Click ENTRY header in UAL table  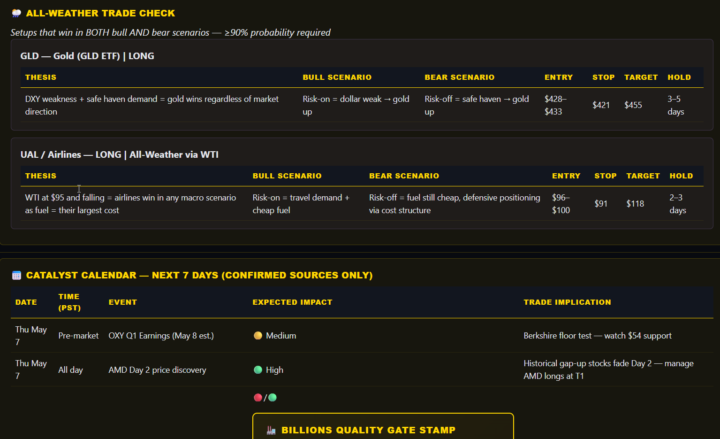pos(566,176)
